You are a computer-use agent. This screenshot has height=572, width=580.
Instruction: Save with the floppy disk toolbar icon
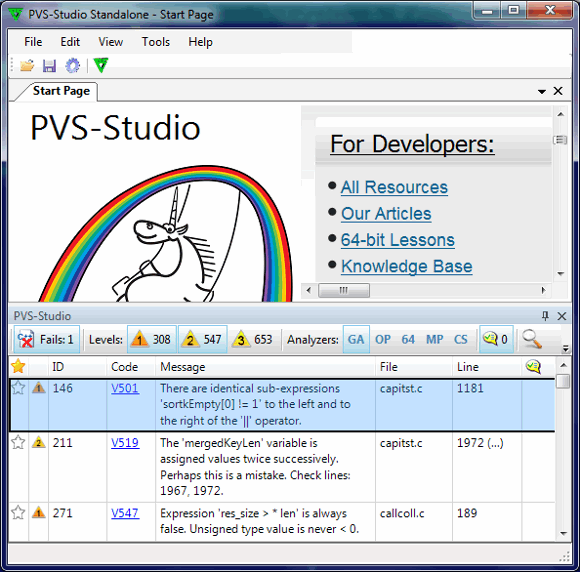click(49, 65)
